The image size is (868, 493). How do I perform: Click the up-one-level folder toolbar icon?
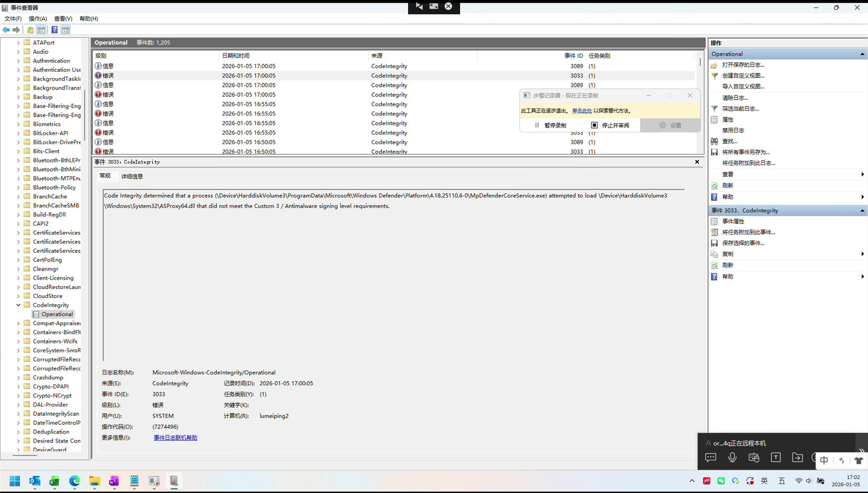[30, 30]
